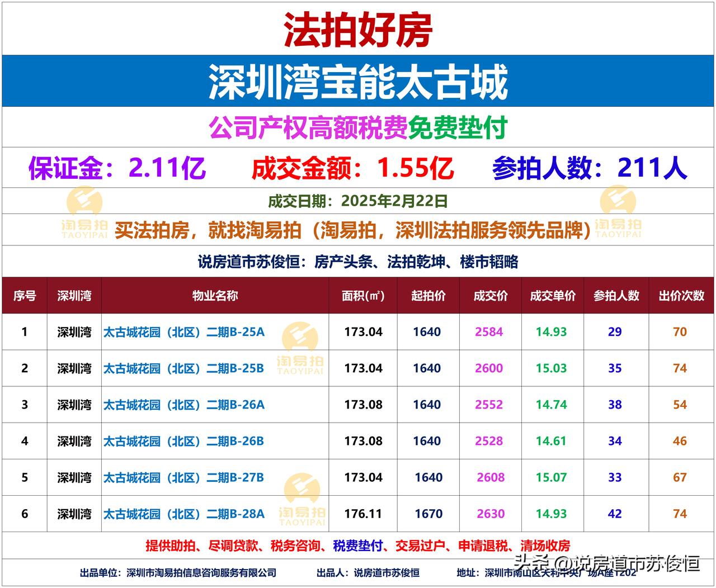
Task: Click the line 说房道市苏俊恒：房产头条、法拍乾坤、楼市韬略
Action: tap(358, 262)
